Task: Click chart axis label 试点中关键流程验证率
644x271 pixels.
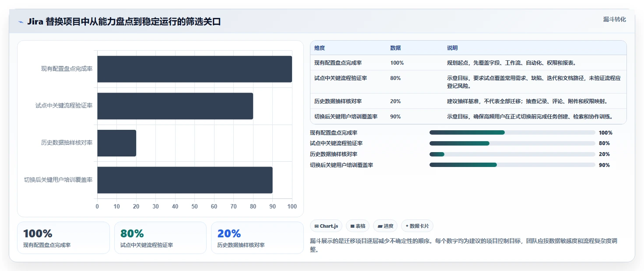Action: (64, 106)
